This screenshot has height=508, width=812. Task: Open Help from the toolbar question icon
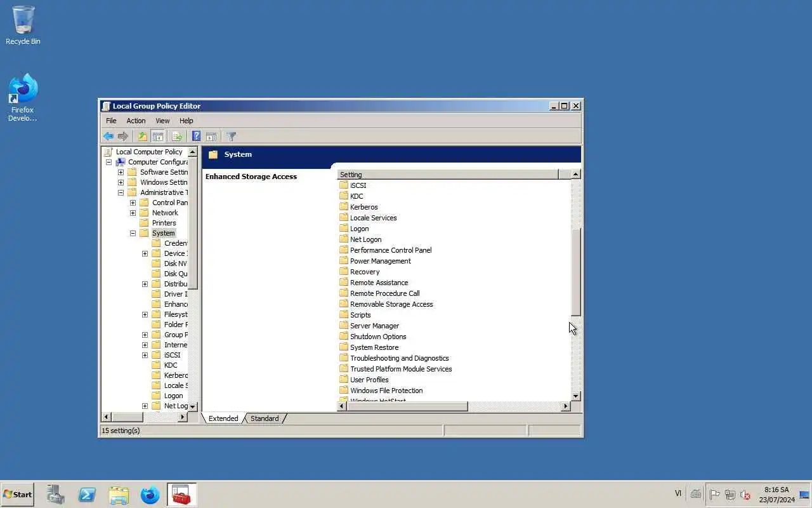(196, 137)
